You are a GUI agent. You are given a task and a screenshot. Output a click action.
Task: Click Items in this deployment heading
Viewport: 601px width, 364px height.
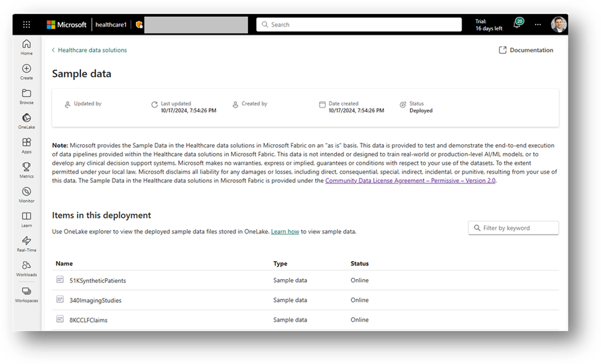point(102,215)
